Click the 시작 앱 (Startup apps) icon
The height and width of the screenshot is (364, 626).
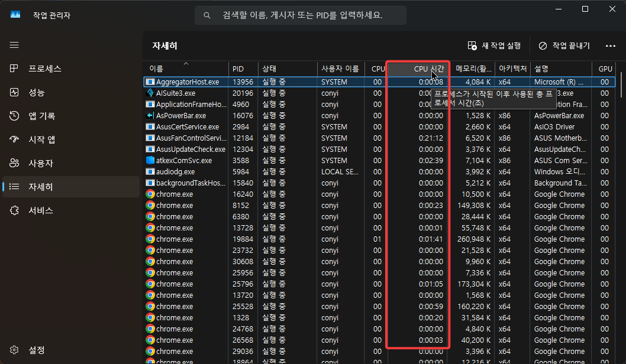(x=14, y=139)
